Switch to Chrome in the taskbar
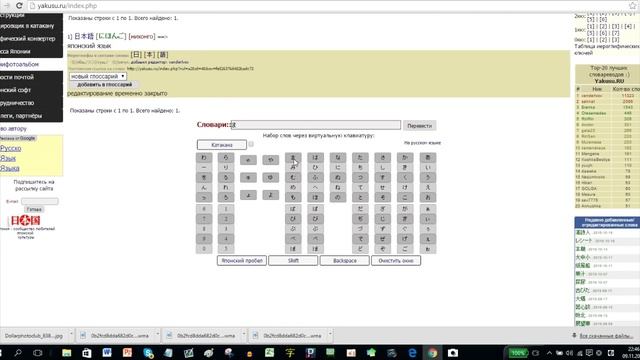The image size is (640, 360). (x=433, y=353)
